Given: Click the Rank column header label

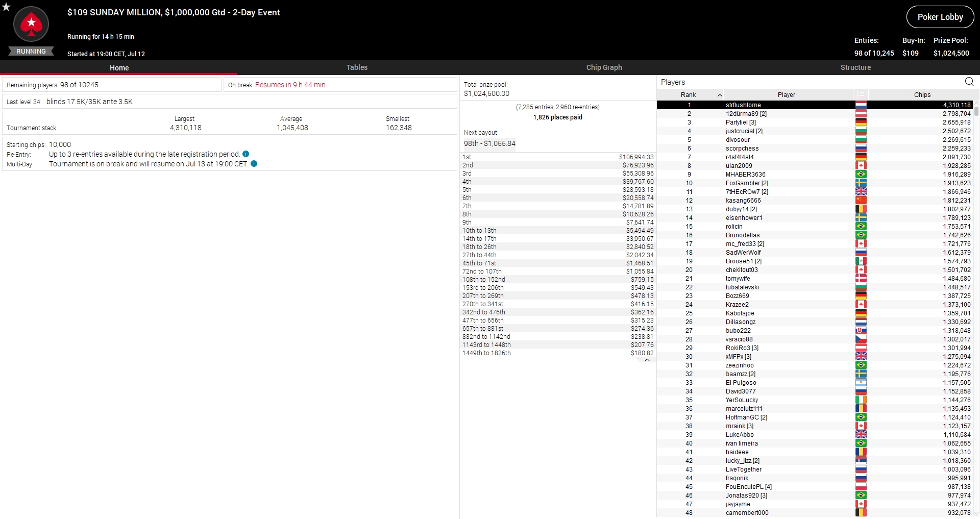Looking at the screenshot, I should click(688, 94).
